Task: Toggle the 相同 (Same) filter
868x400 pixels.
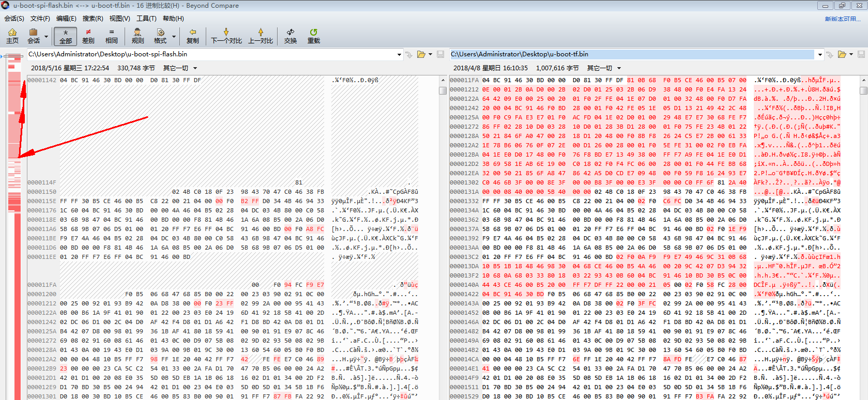Action: tap(112, 36)
